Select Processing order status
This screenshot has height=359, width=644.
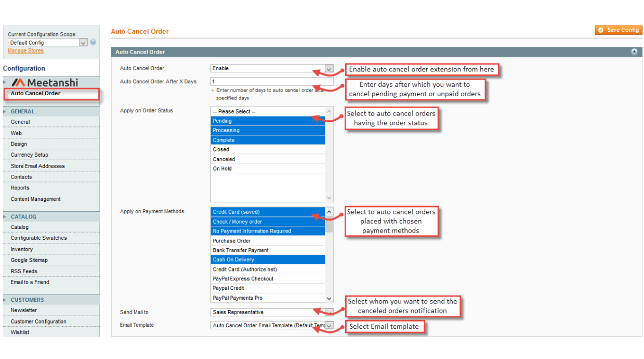(x=268, y=131)
